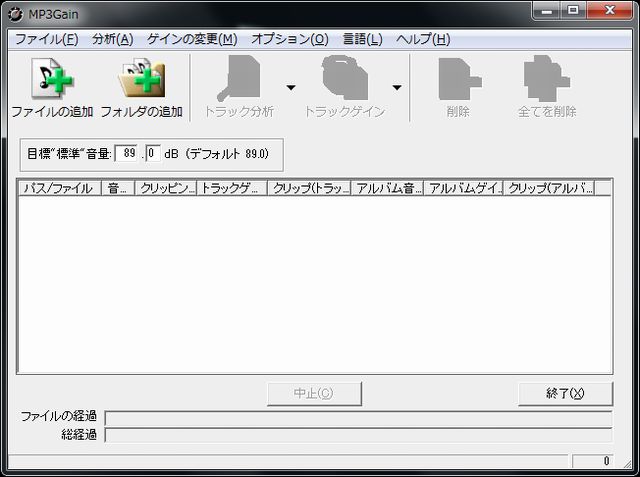This screenshot has width=640, height=477.
Task: Open the ヘルプ(H) menu
Action: coord(423,39)
